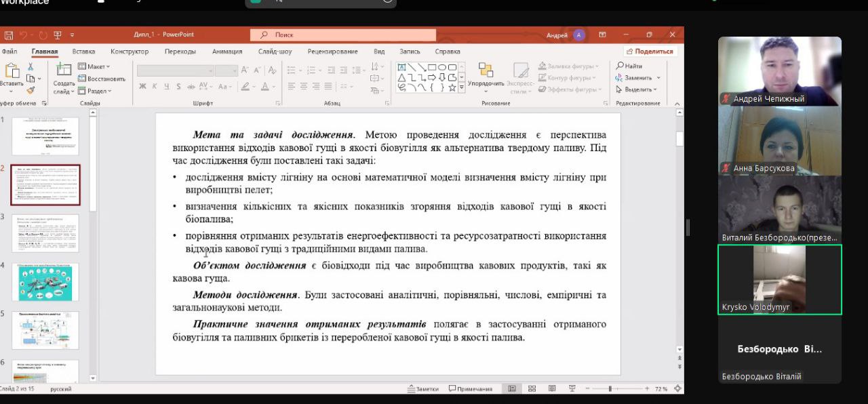Switch to the Анимация tab
The image size is (868, 404).
coord(227,52)
